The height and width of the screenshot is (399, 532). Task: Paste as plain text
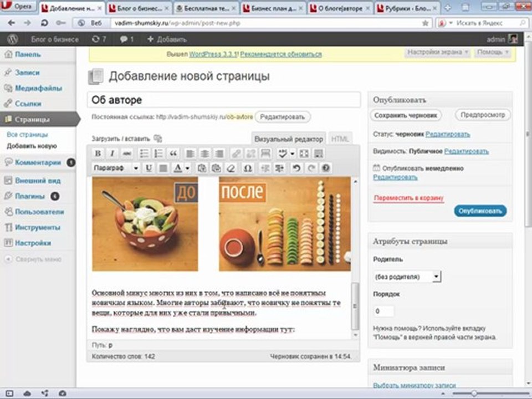[202, 168]
